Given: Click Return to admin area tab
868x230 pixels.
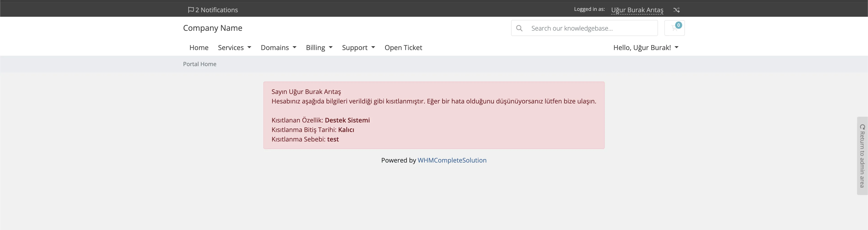Looking at the screenshot, I should pyautogui.click(x=862, y=156).
